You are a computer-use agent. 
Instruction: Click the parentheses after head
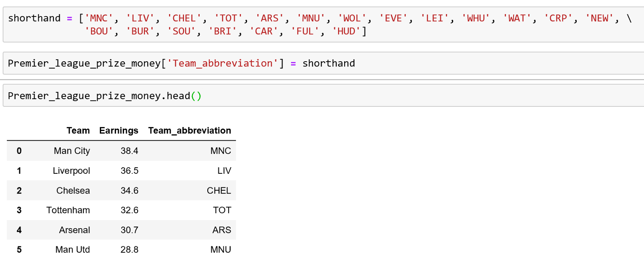(x=196, y=96)
